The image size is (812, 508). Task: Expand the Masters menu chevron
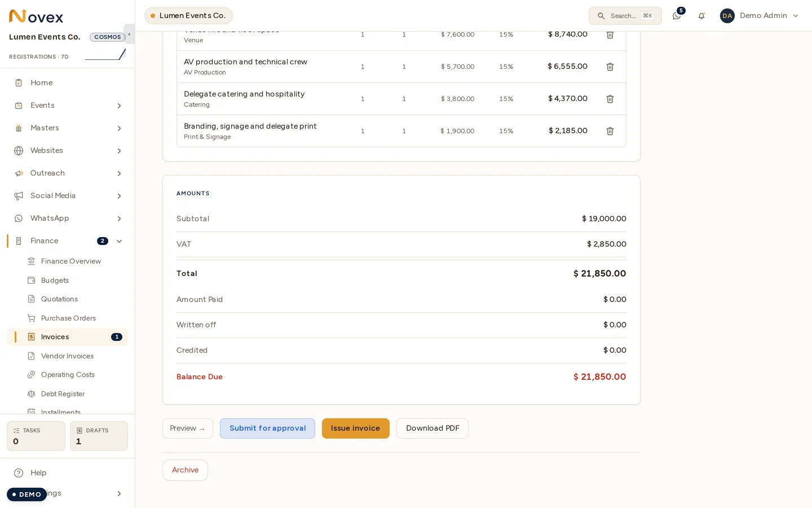pyautogui.click(x=119, y=128)
